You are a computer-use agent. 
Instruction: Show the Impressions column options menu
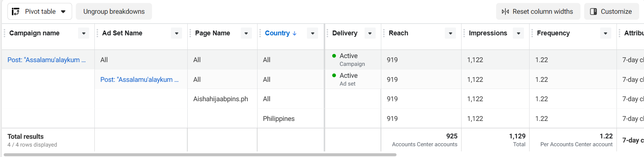tap(518, 33)
